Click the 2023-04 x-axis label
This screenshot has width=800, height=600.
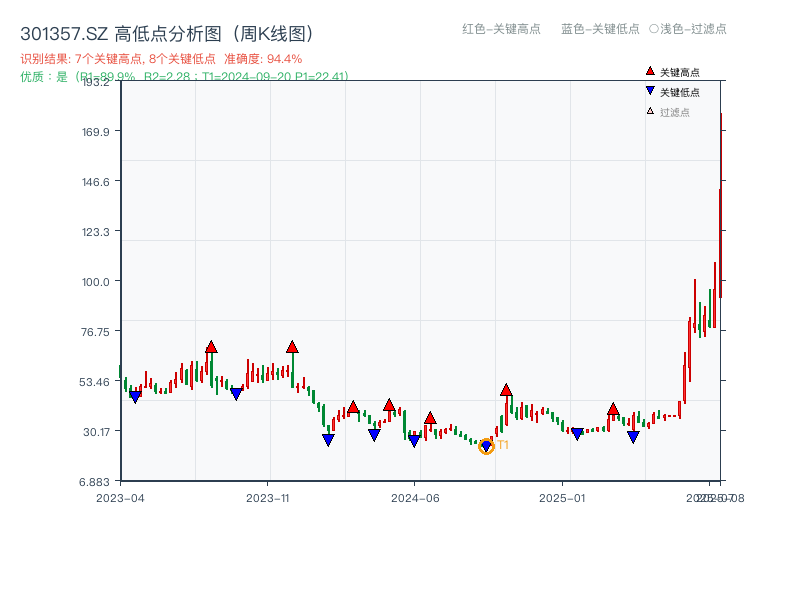(120, 498)
